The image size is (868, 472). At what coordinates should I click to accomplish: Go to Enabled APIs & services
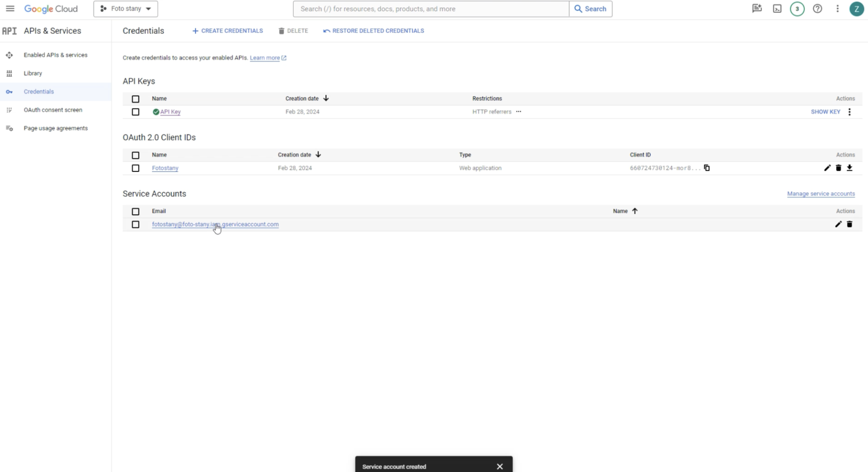pos(56,55)
